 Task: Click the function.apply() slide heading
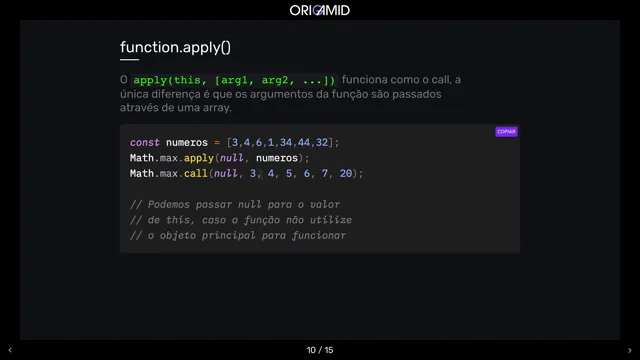tap(175, 47)
